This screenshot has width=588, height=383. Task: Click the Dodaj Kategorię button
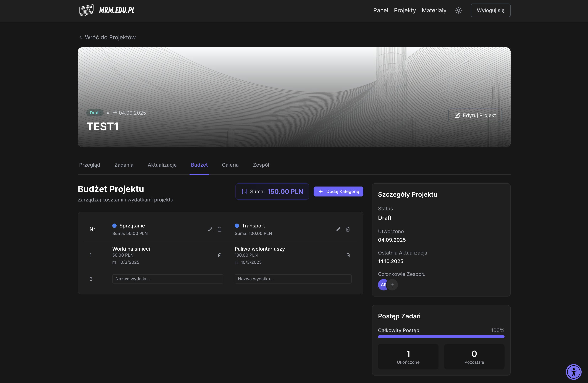click(x=338, y=191)
